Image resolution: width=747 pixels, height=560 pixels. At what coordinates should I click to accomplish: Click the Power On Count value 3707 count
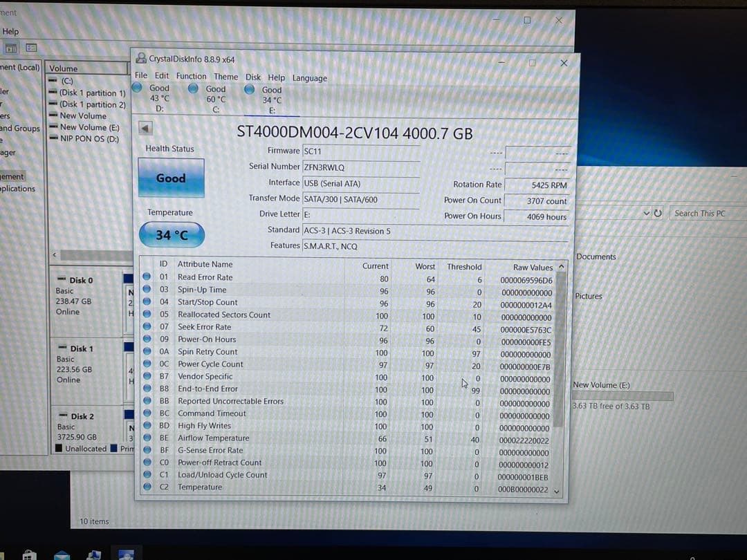point(537,201)
